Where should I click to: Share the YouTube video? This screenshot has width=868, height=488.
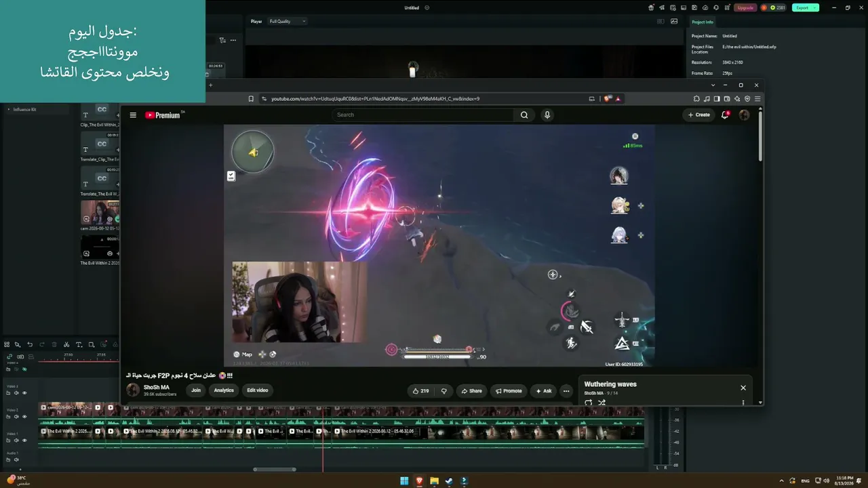471,390
